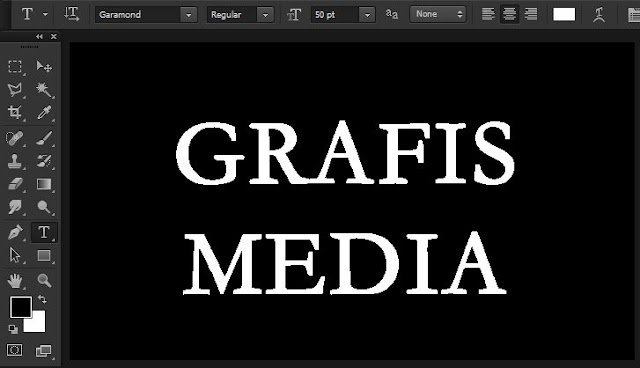Open the 50 pt font size dropdown
The width and height of the screenshot is (640, 368).
(x=367, y=15)
